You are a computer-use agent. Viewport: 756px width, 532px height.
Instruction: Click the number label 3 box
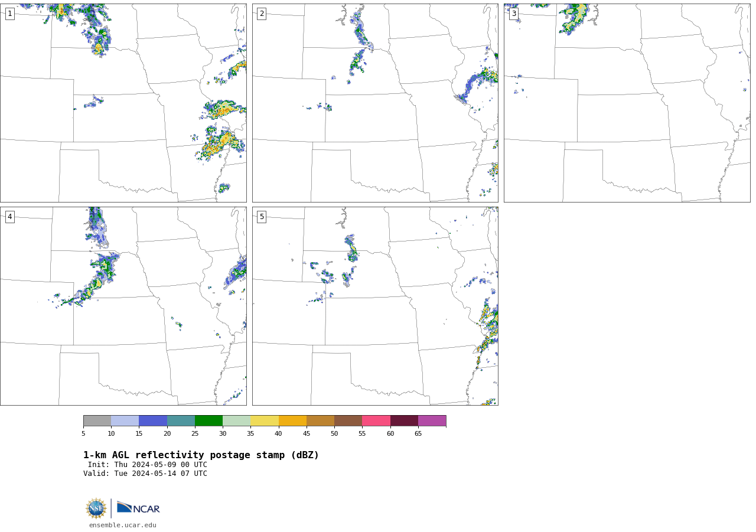click(513, 14)
